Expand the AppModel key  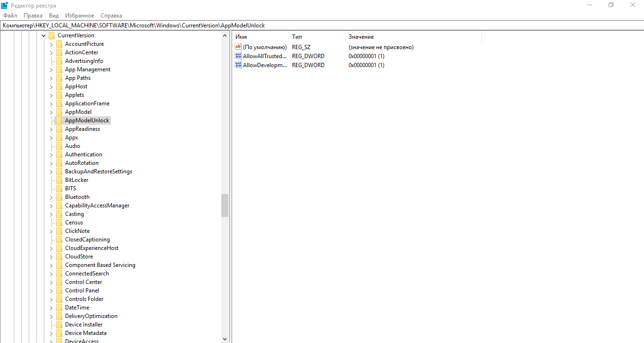51,112
